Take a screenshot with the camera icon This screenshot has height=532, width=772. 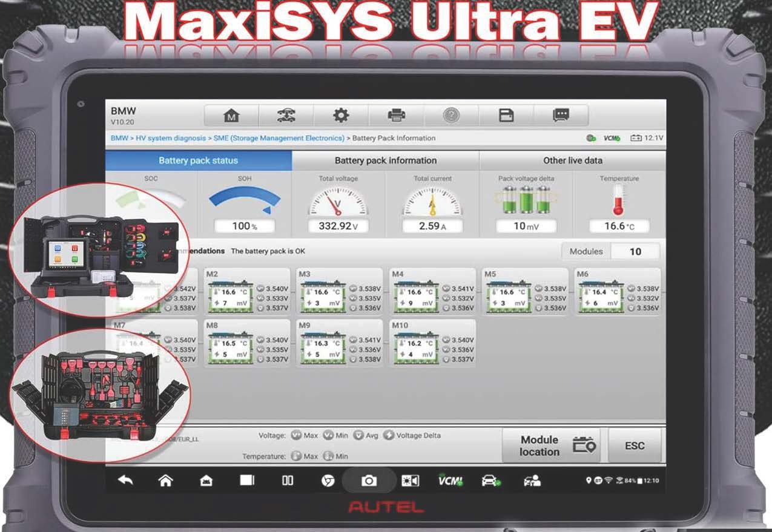click(369, 481)
